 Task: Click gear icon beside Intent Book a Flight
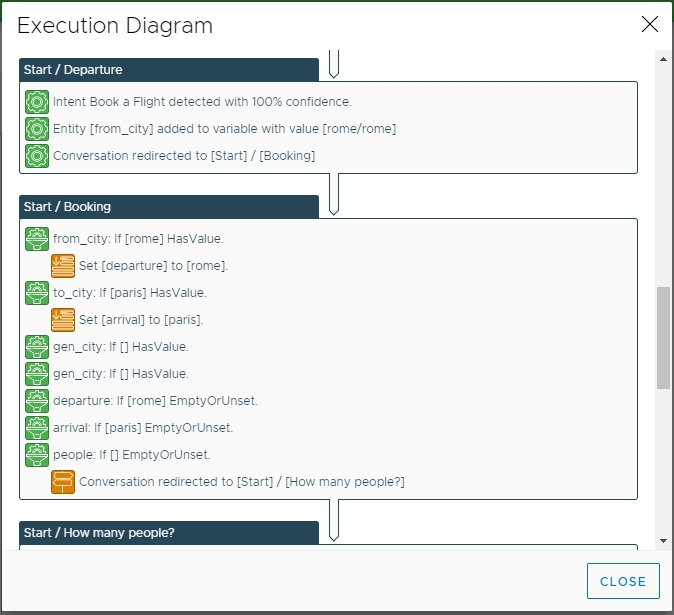37,102
